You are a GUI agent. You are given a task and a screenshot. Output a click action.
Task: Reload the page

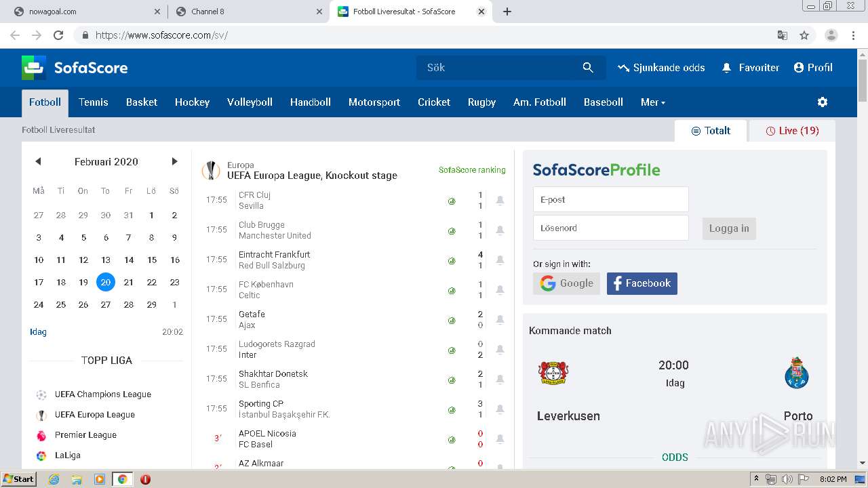[58, 35]
